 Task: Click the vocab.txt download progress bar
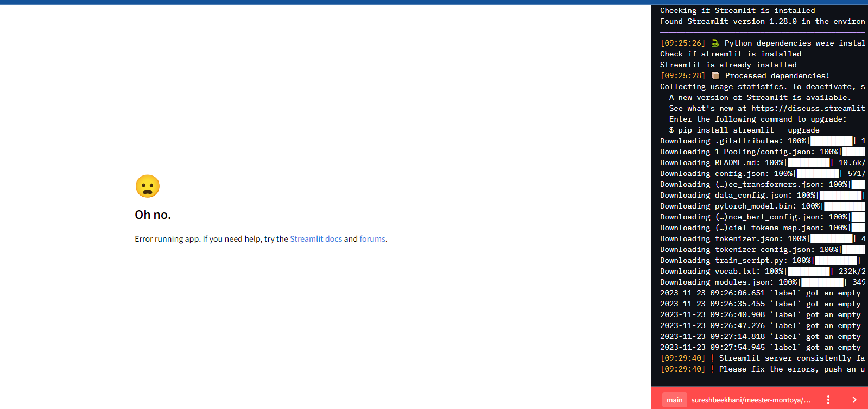(x=808, y=271)
